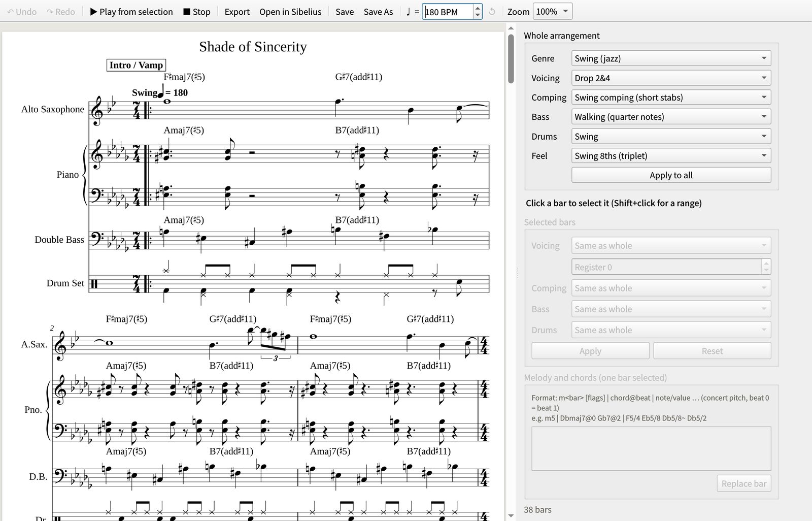Click the tempo BPM input field
Image resolution: width=812 pixels, height=521 pixels.
pos(448,12)
